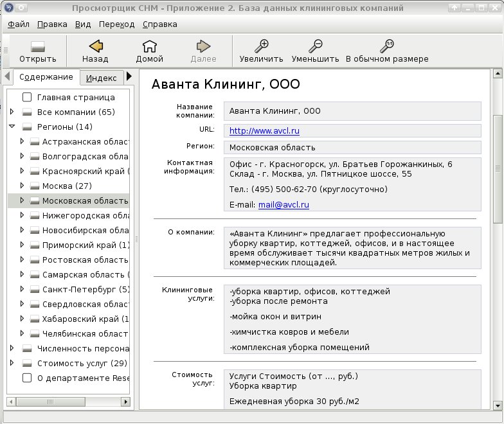Select Новосибирская область tree item
The width and height of the screenshot is (504, 424).
(85, 230)
